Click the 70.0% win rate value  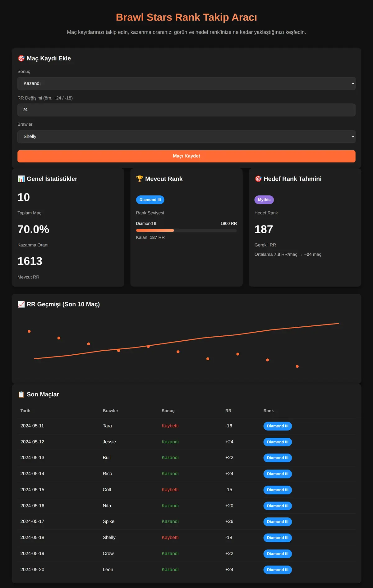click(x=33, y=229)
